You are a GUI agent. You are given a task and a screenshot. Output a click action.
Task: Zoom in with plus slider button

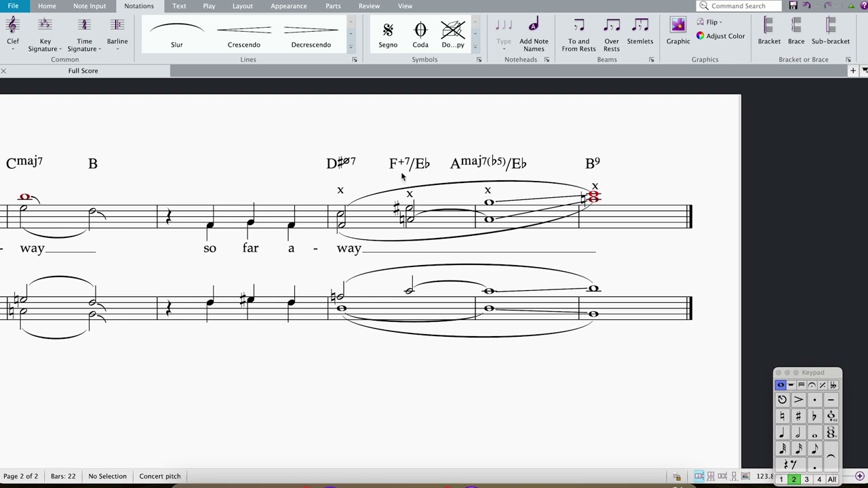pos(859,476)
